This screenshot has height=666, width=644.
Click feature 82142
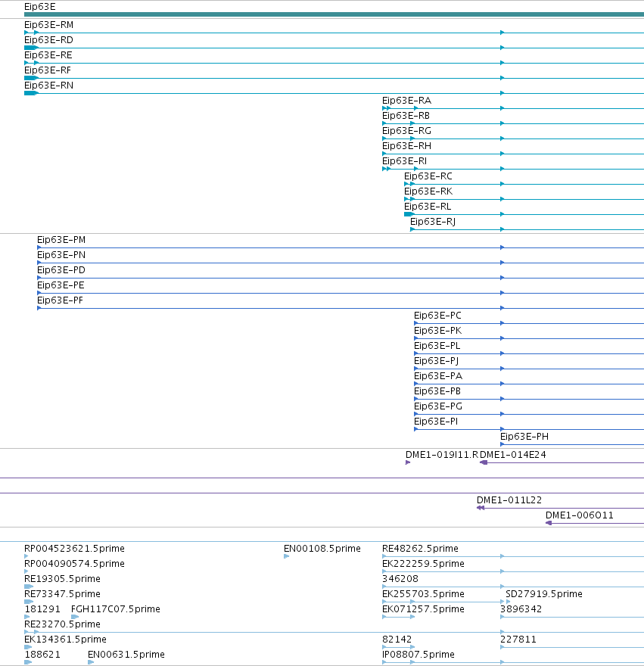point(397,640)
